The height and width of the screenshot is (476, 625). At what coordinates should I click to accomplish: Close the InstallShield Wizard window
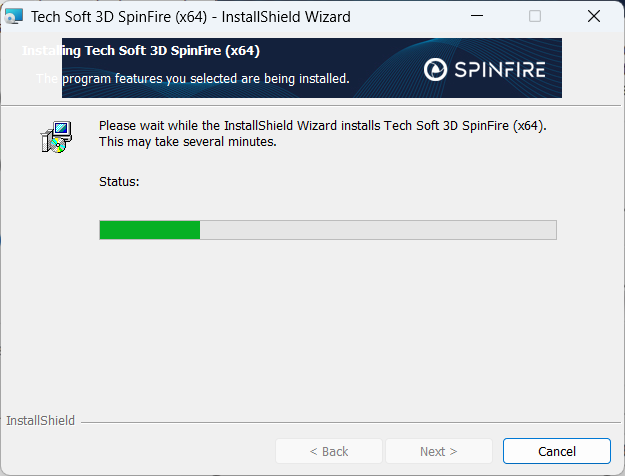[x=594, y=16]
